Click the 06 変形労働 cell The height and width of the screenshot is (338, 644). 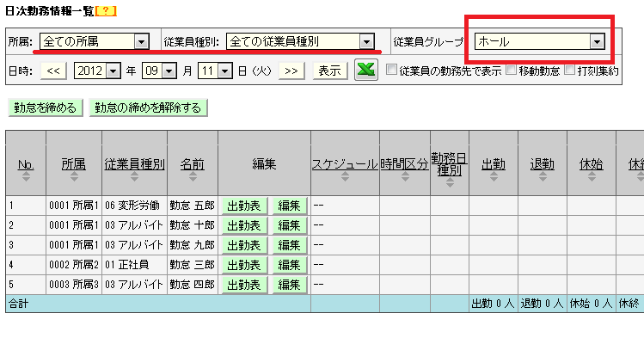pos(134,206)
